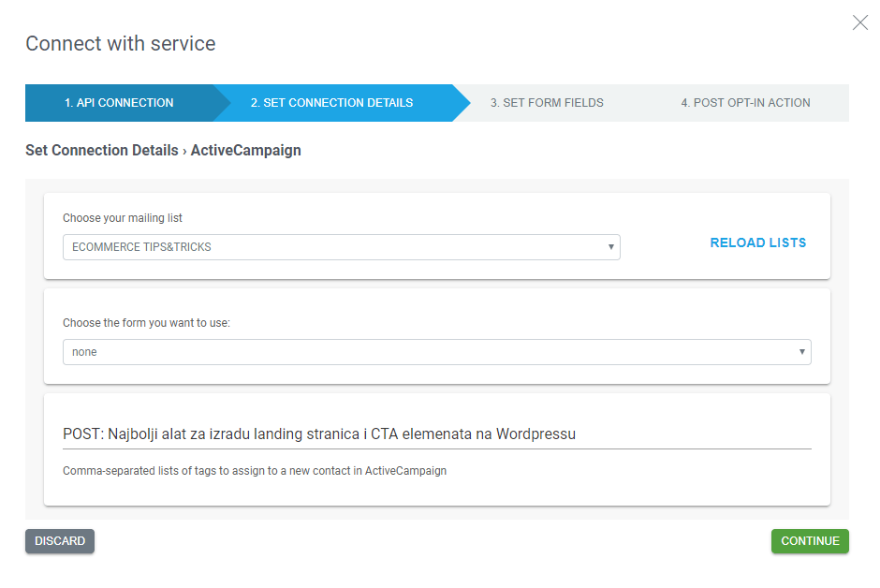Close the Connect with service dialog

pyautogui.click(x=859, y=22)
